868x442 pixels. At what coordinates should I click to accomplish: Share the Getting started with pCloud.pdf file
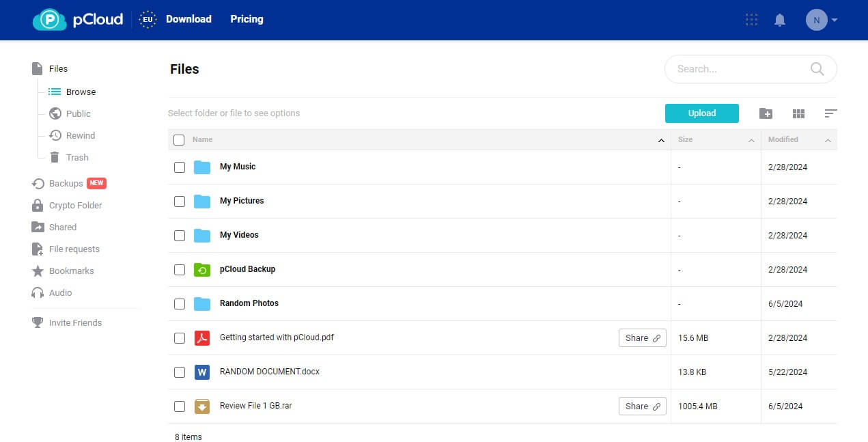(643, 338)
